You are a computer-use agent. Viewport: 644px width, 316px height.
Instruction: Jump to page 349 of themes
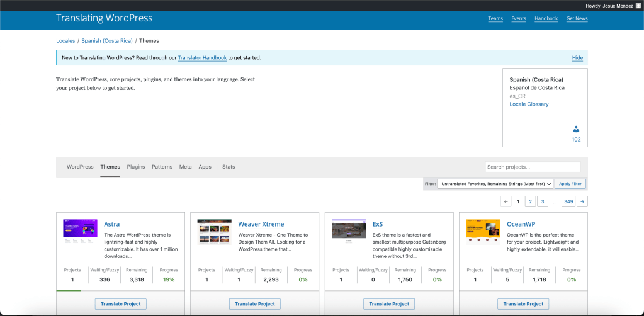pos(568,201)
